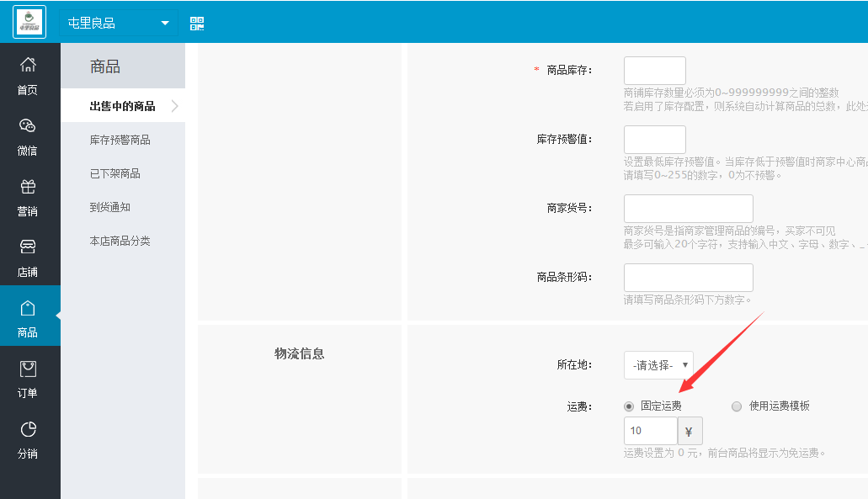Select the 使用运费模板 radio button
This screenshot has width=868, height=499.
click(x=737, y=406)
